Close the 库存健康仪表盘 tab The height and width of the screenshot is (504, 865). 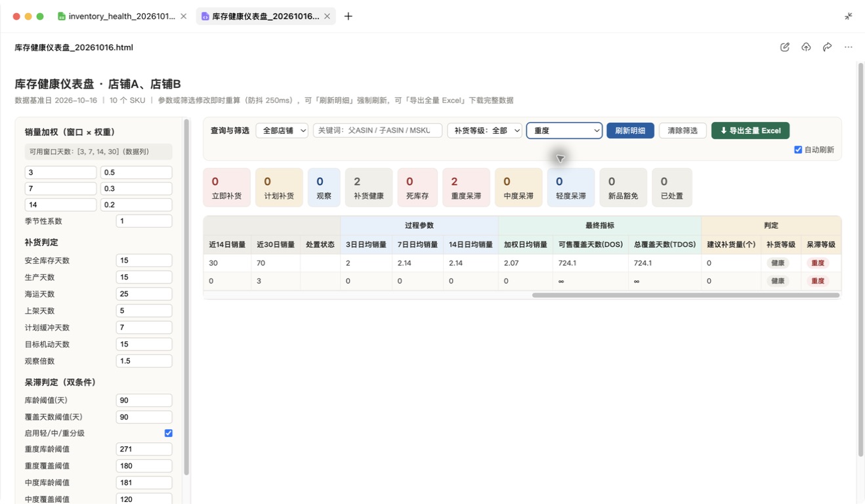(x=327, y=16)
